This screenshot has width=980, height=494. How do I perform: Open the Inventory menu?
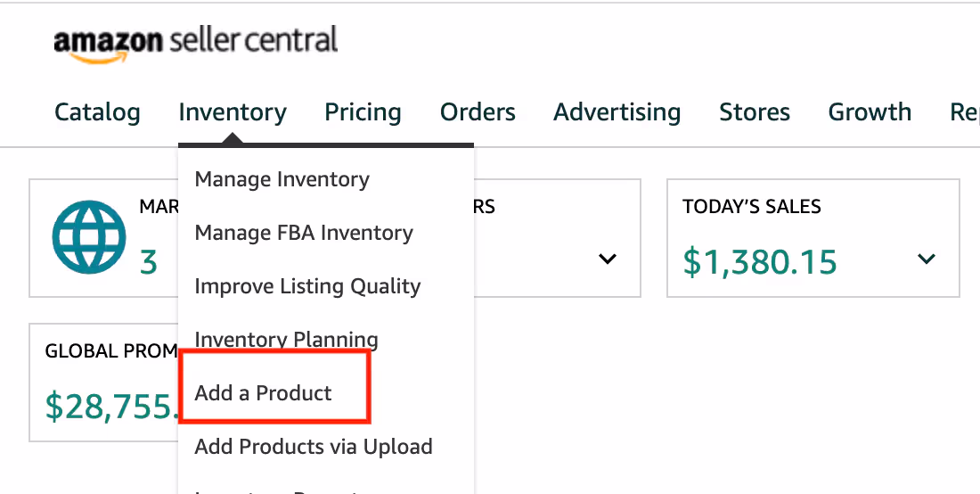pyautogui.click(x=233, y=112)
